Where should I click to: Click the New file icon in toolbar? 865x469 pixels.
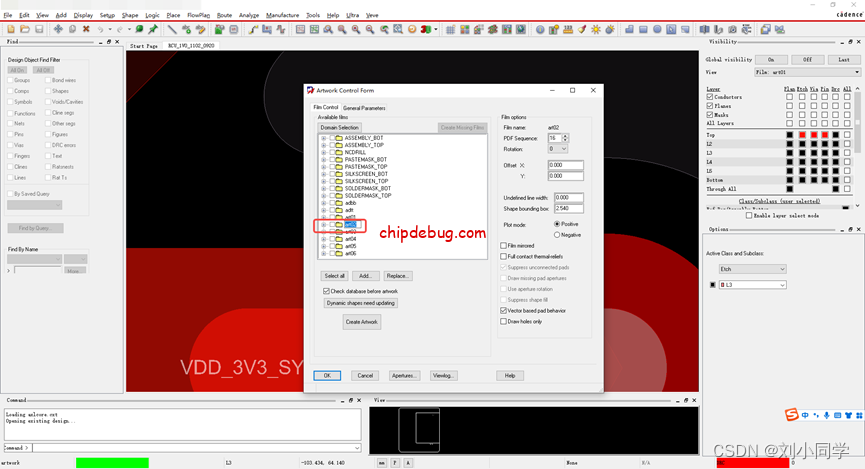tap(9, 29)
